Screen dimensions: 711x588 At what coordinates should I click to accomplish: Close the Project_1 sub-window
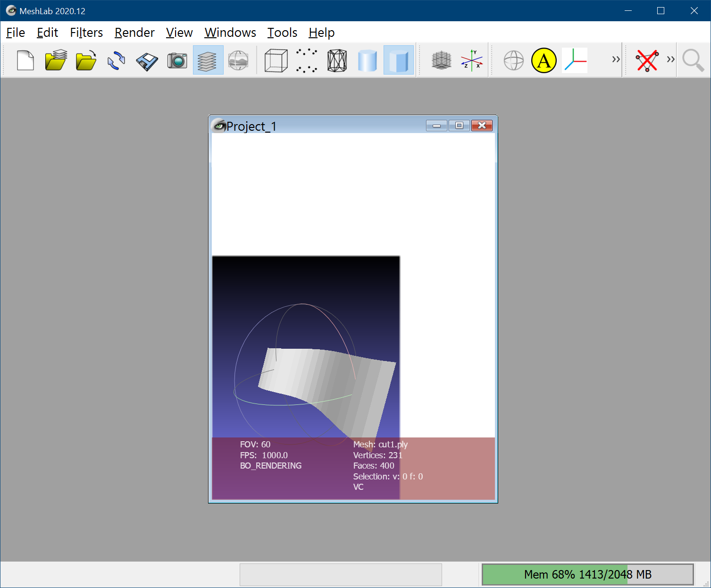click(482, 126)
